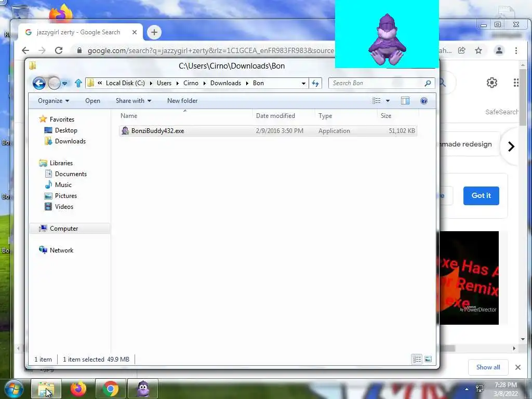Image resolution: width=532 pixels, height=399 pixels.
Task: Sort files by Name column
Action: click(x=185, y=116)
